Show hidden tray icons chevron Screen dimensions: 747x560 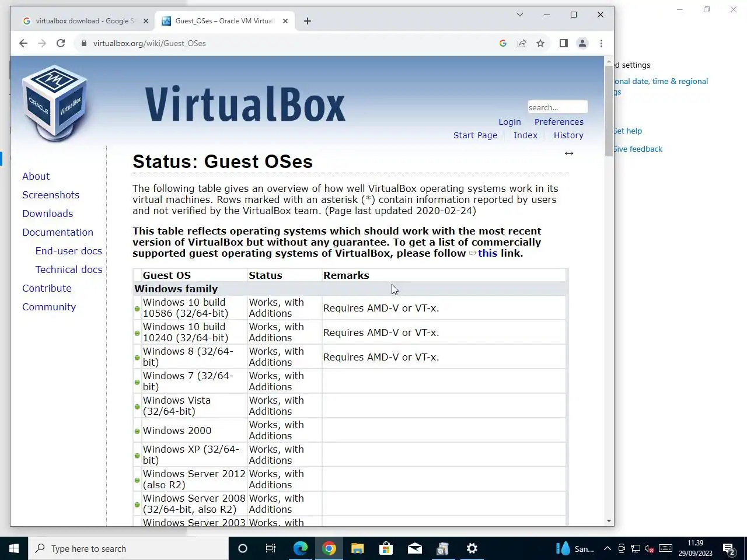click(x=607, y=548)
